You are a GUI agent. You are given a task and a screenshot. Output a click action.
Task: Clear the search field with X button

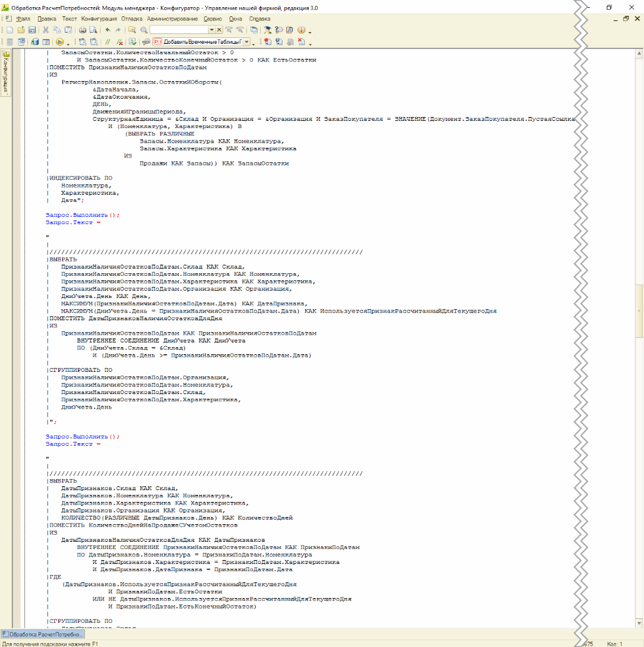pyautogui.click(x=219, y=30)
